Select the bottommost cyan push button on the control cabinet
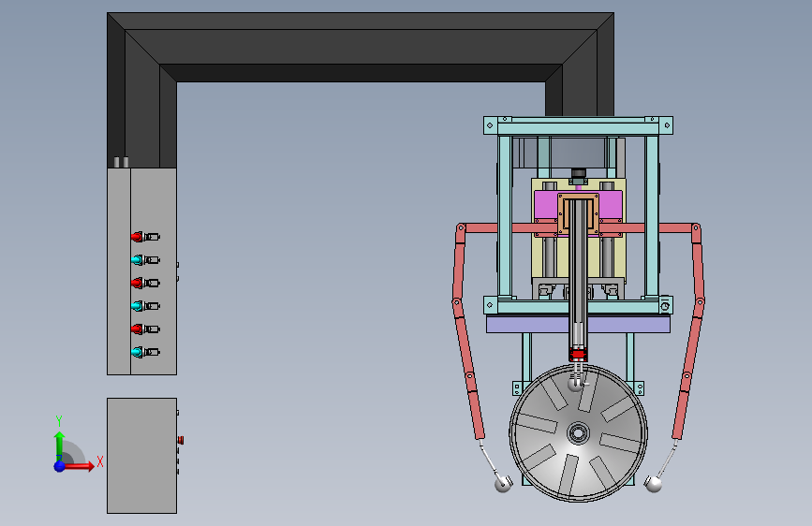The width and height of the screenshot is (812, 526). pyautogui.click(x=137, y=352)
